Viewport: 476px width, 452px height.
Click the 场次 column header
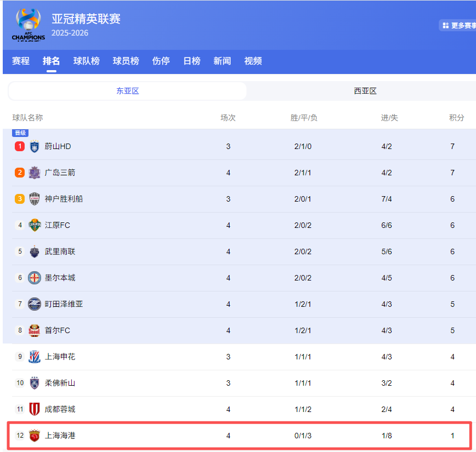point(228,118)
